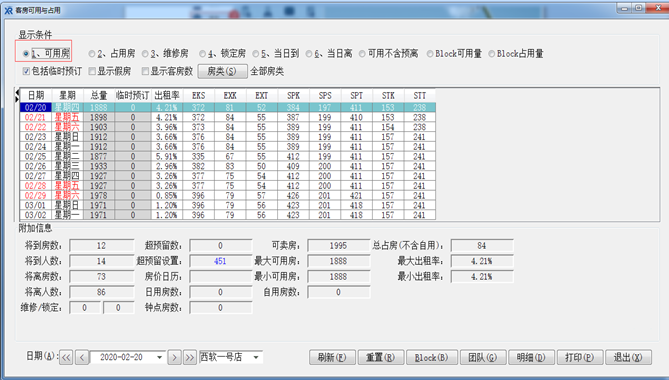Click the 总量 column header
The image size is (669, 380).
point(99,96)
